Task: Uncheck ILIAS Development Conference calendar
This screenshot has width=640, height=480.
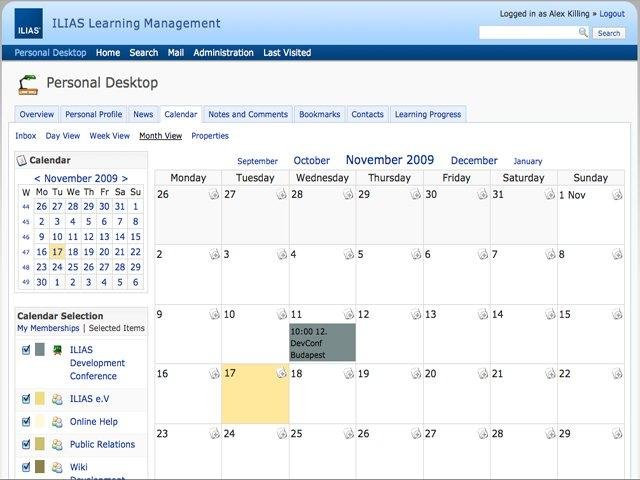Action: 26,350
